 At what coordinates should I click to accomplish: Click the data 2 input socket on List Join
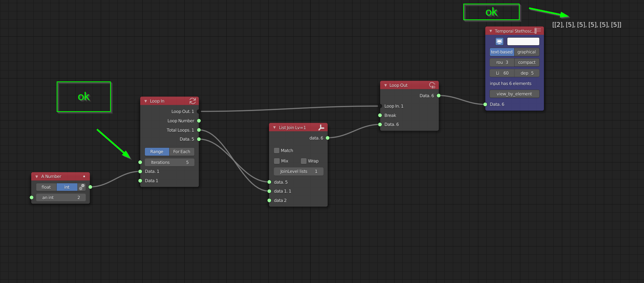pos(269,201)
